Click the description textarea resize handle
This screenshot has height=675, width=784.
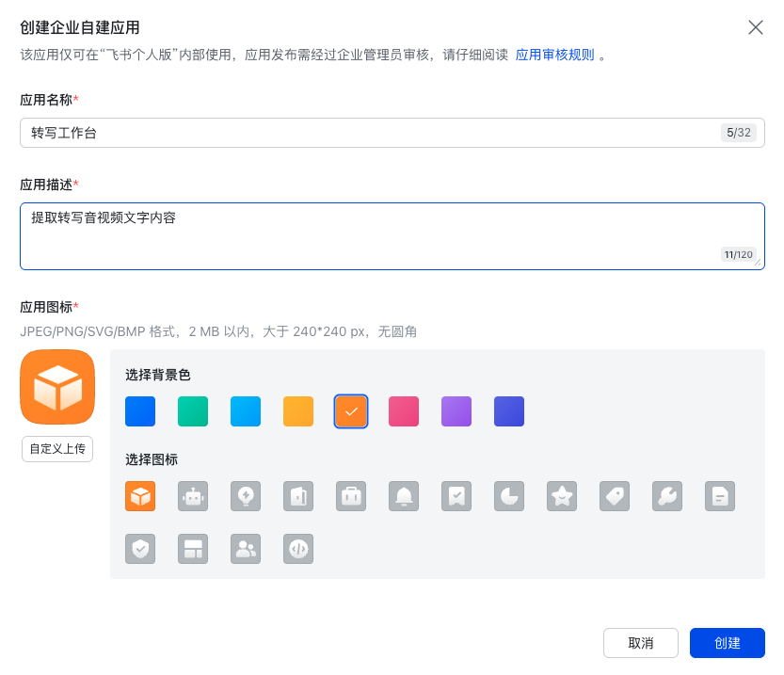(758, 263)
